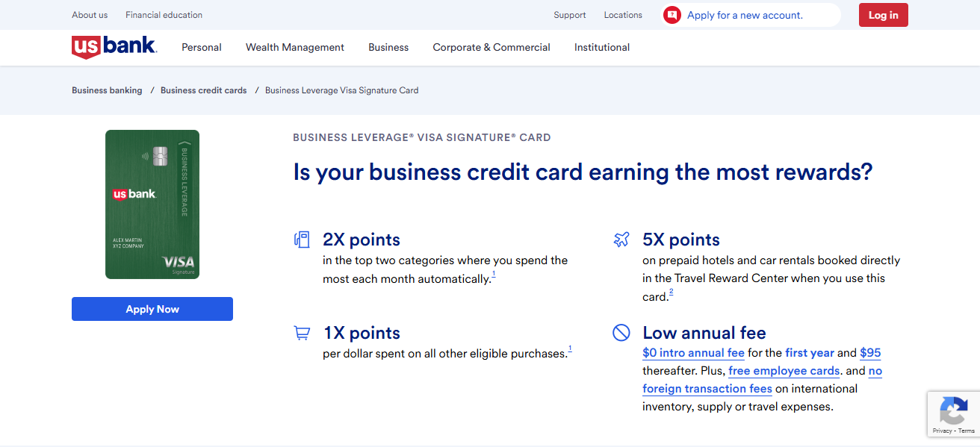
Task: Click the 'BUSINESS LEVERAGE® VISA SIGNATURE® CARD' label
Action: coord(422,137)
